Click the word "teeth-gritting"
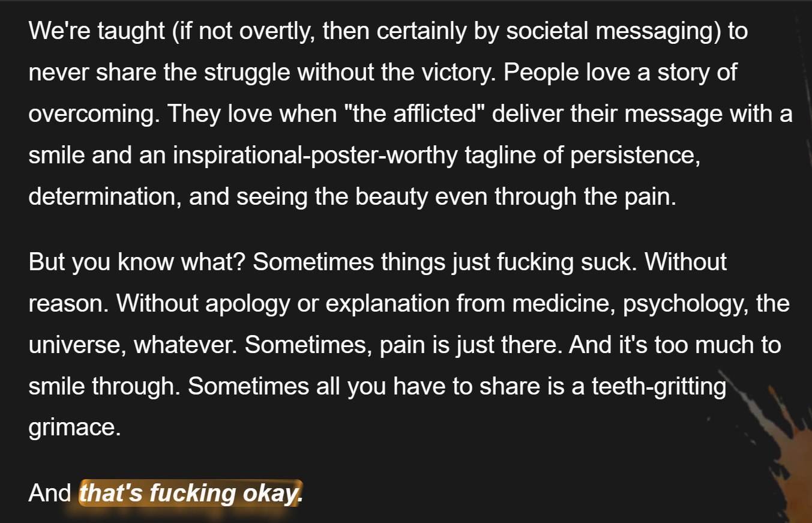This screenshot has width=812, height=523. 659,387
